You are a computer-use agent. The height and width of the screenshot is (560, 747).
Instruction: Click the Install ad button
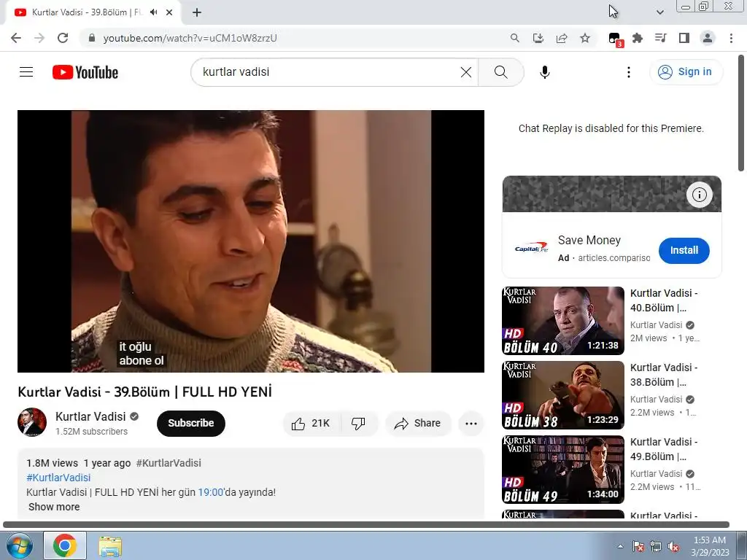[684, 251]
